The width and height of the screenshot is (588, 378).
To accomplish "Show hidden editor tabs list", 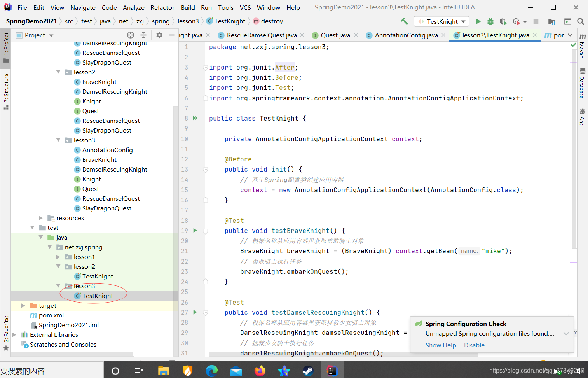I will pyautogui.click(x=570, y=35).
